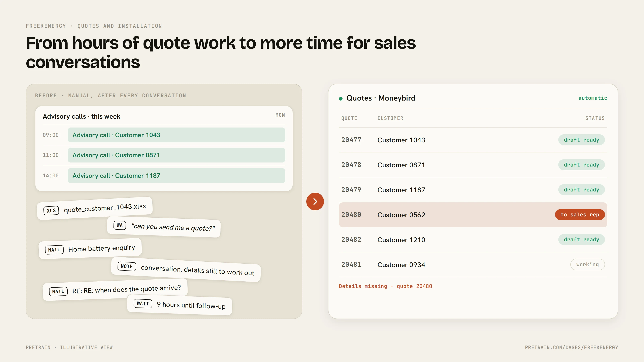Screen dimensions: 644x362
Task: Click Customer 1210 in the quotes table
Action: point(401,240)
